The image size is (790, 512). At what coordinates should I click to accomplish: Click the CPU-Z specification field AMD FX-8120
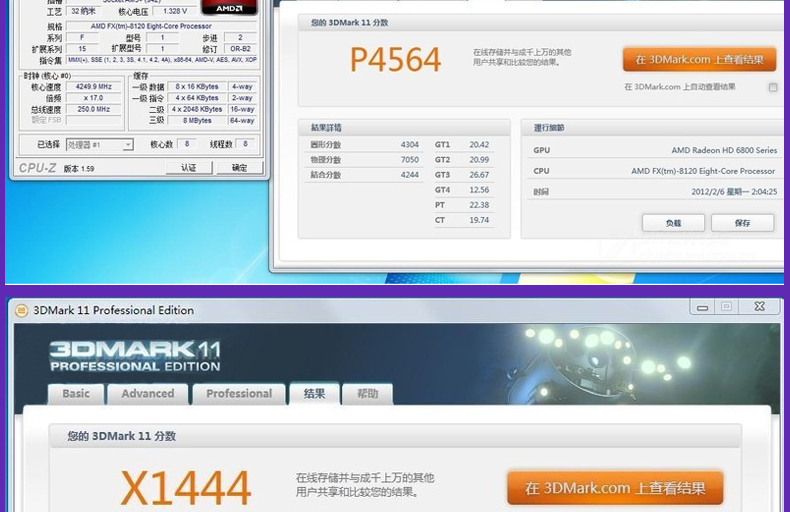pos(161,26)
